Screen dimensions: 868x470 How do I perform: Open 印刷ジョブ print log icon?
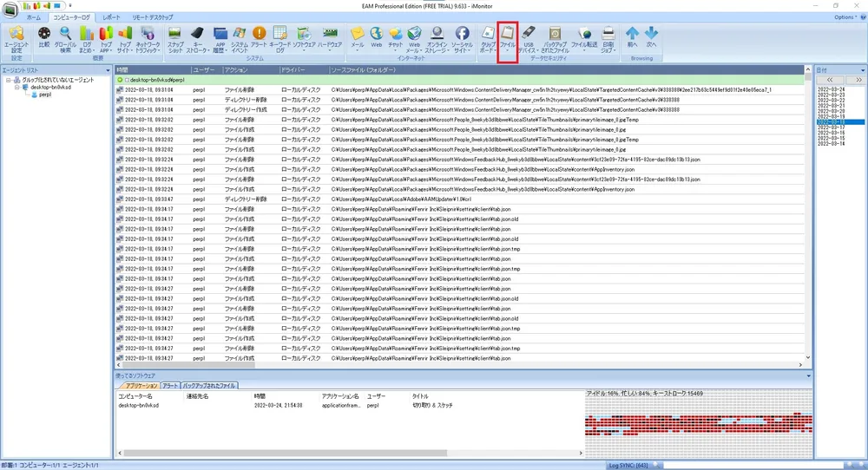pyautogui.click(x=608, y=39)
